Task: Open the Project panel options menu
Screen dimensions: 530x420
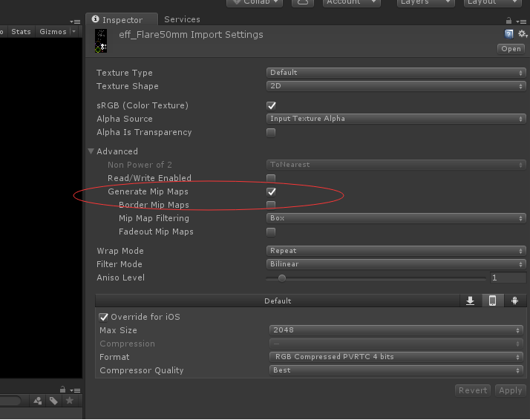Action: point(75,390)
